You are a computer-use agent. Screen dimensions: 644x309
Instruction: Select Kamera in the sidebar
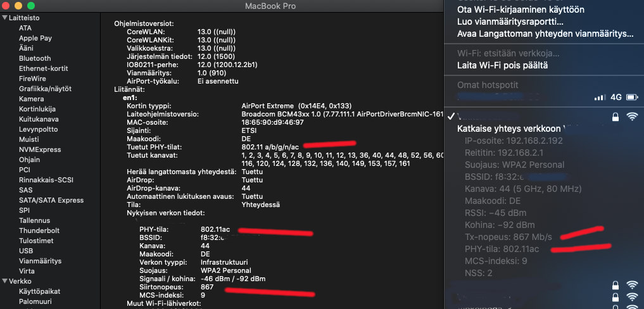pyautogui.click(x=31, y=99)
